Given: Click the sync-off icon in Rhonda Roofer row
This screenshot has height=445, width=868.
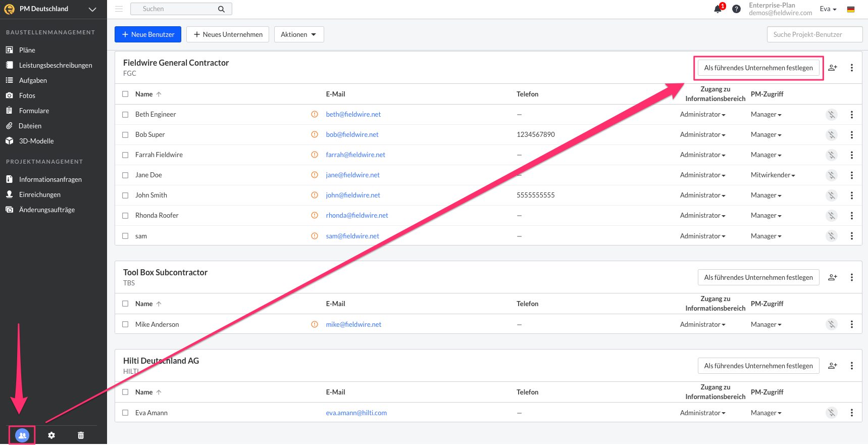Looking at the screenshot, I should pyautogui.click(x=831, y=216).
